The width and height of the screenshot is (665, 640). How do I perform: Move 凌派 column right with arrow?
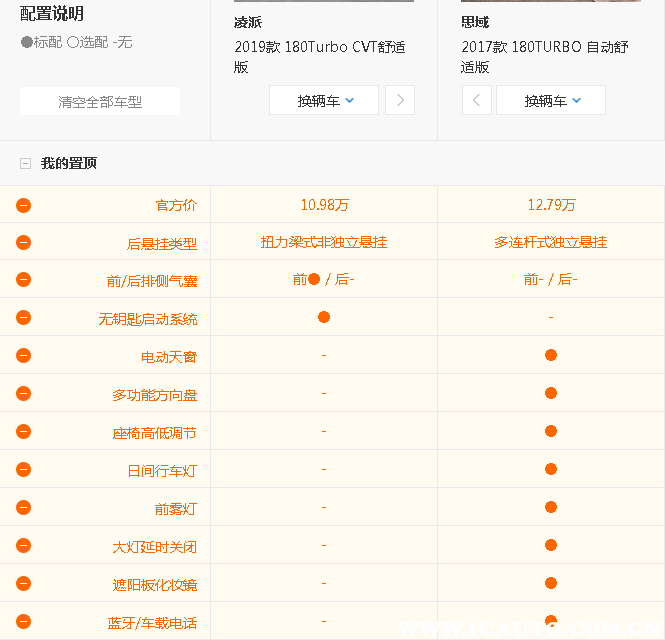pos(400,100)
